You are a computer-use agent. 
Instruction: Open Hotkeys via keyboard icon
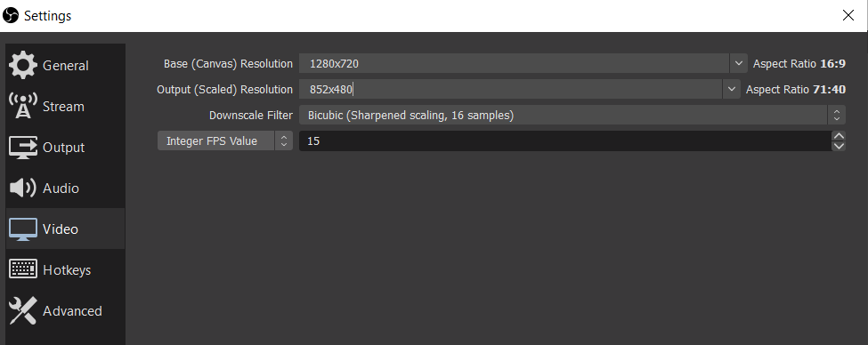click(23, 269)
